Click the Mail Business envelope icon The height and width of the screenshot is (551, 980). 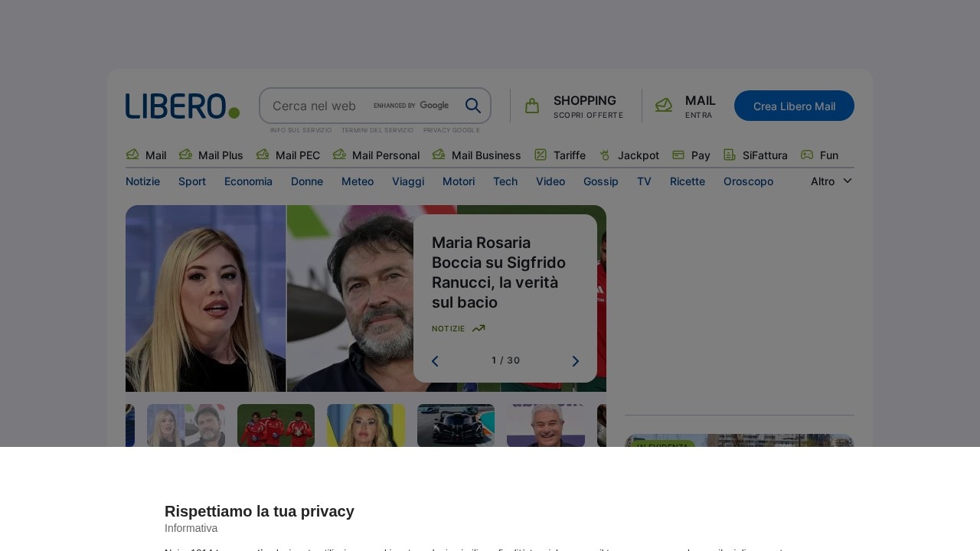pyautogui.click(x=439, y=155)
